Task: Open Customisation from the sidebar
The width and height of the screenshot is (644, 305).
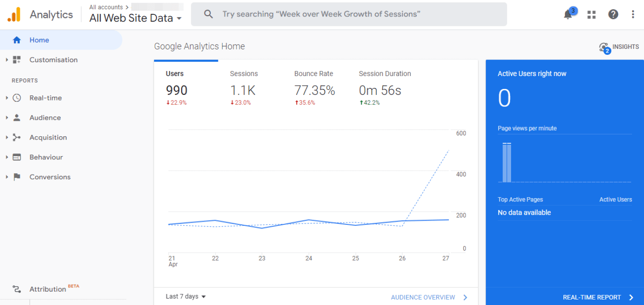Action: (x=53, y=59)
